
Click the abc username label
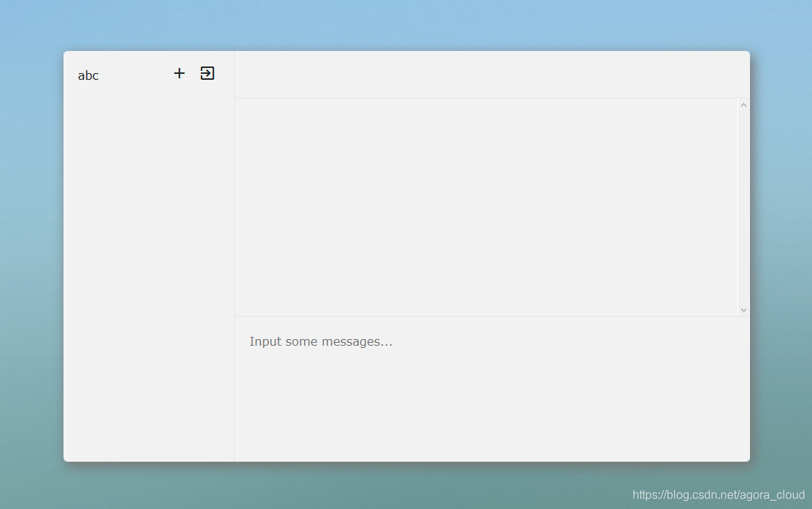88,75
